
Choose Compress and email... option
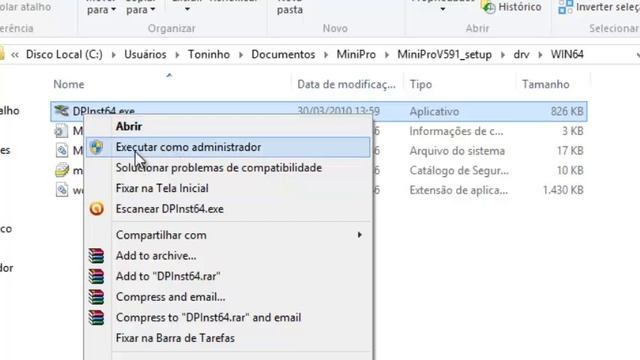pyautogui.click(x=228, y=297)
